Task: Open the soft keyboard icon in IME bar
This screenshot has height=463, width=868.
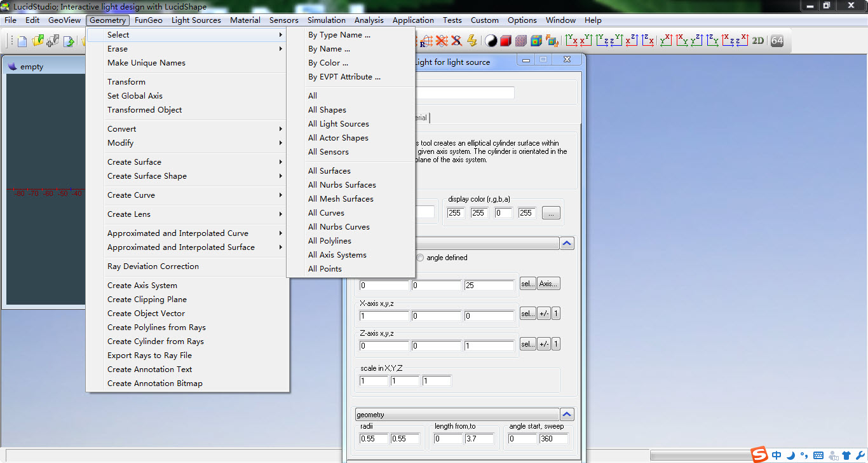Action: 818,455
